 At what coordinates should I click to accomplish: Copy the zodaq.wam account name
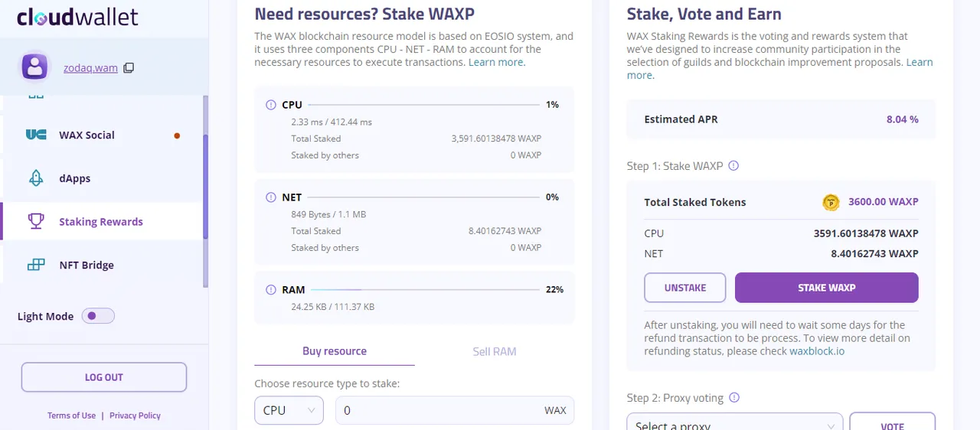tap(129, 67)
